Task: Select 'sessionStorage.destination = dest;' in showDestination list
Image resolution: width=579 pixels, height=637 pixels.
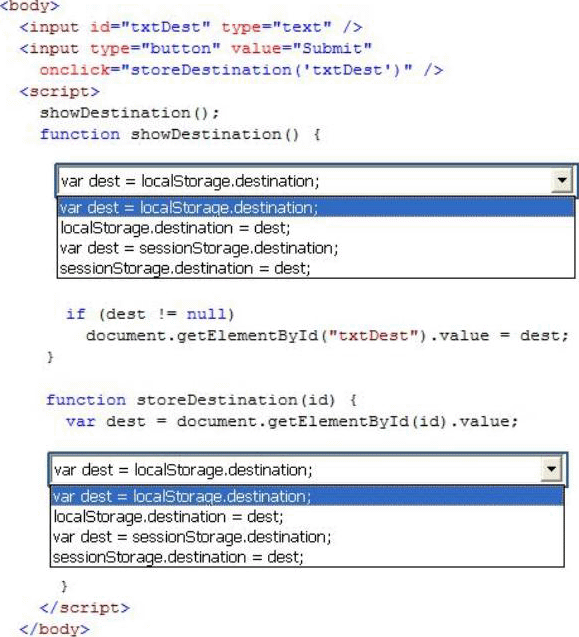Action: click(x=316, y=268)
